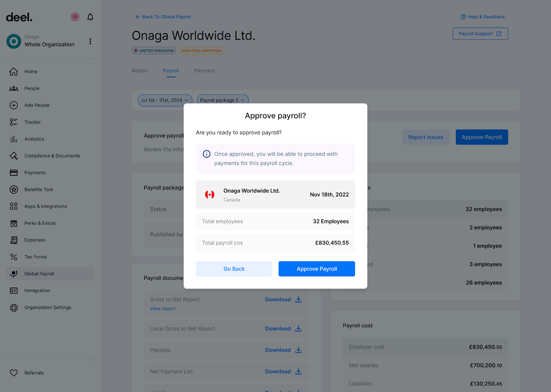Screen dimensions: 551x392
Task: Click the Analytics bar chart icon
Action: (14, 139)
